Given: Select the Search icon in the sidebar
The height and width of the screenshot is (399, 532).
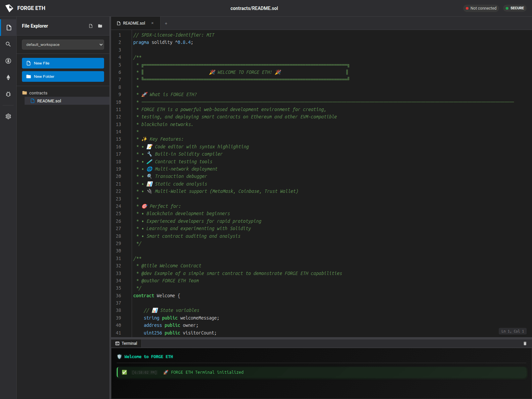Looking at the screenshot, I should 8,44.
